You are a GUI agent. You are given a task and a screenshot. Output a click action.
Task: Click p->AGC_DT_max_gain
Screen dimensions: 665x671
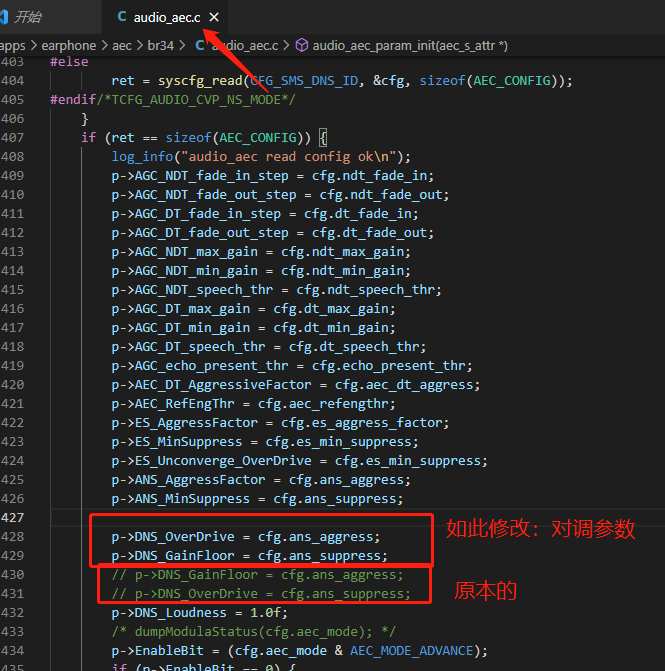pos(181,309)
